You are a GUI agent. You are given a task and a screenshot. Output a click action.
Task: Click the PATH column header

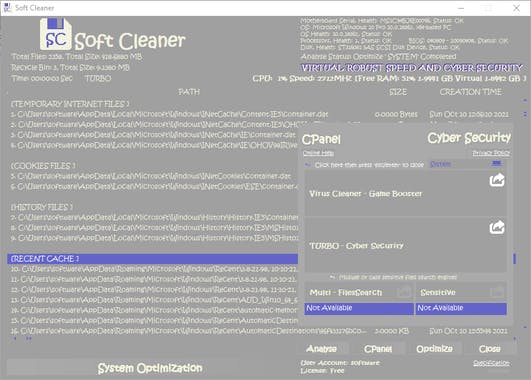pyautogui.click(x=189, y=92)
